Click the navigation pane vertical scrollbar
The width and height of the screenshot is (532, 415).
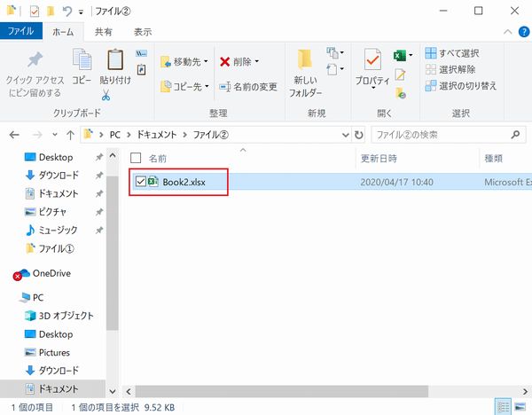pos(113,253)
